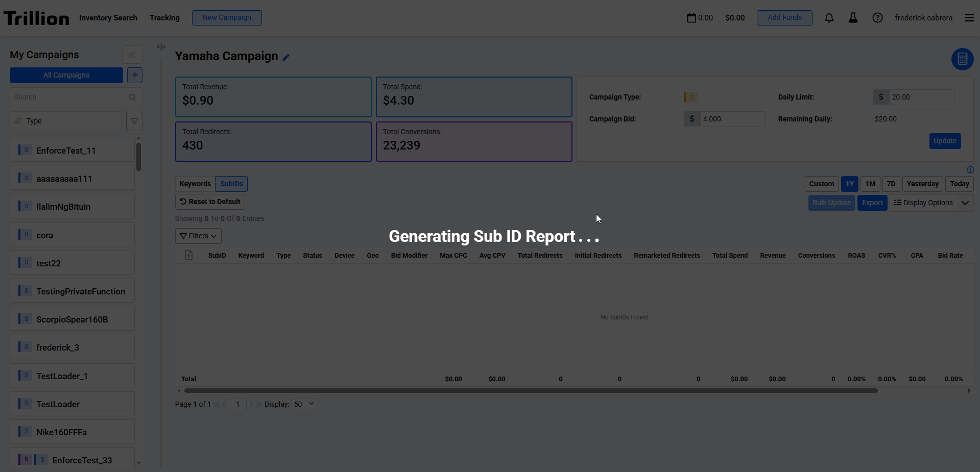
Task: Open the hamburger menu
Action: [x=969, y=18]
